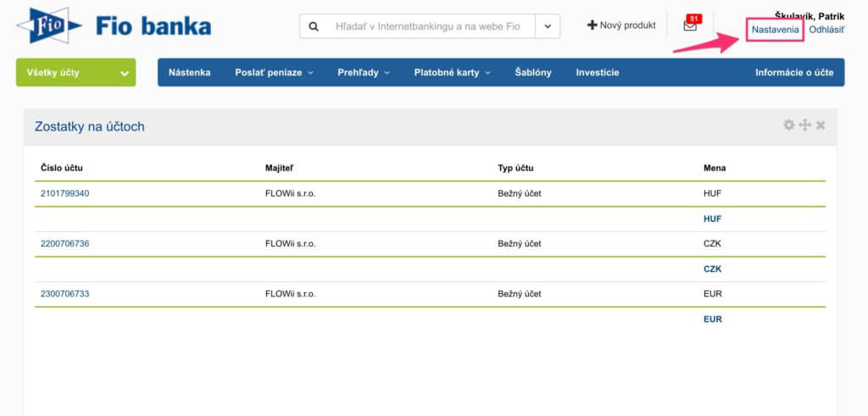The width and height of the screenshot is (868, 416).
Task: Expand the Poslať peniaze menu
Action: click(x=274, y=73)
